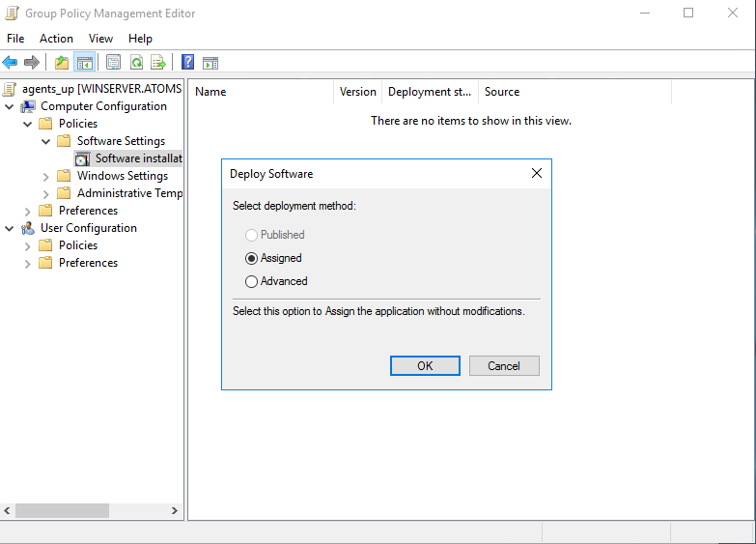The image size is (756, 544).
Task: Click the Up One Level folder icon
Action: (x=62, y=63)
